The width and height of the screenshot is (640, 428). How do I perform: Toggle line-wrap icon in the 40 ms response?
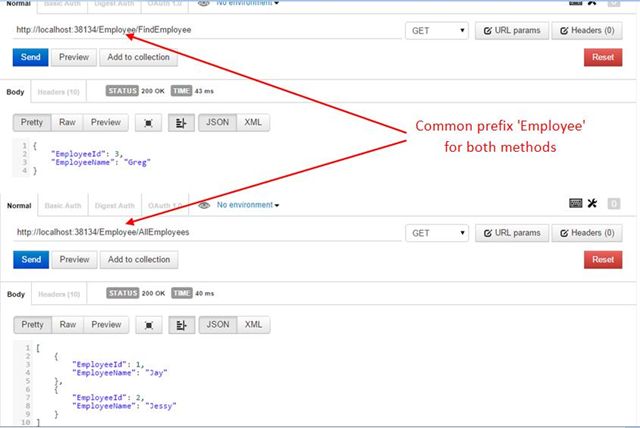tap(182, 325)
